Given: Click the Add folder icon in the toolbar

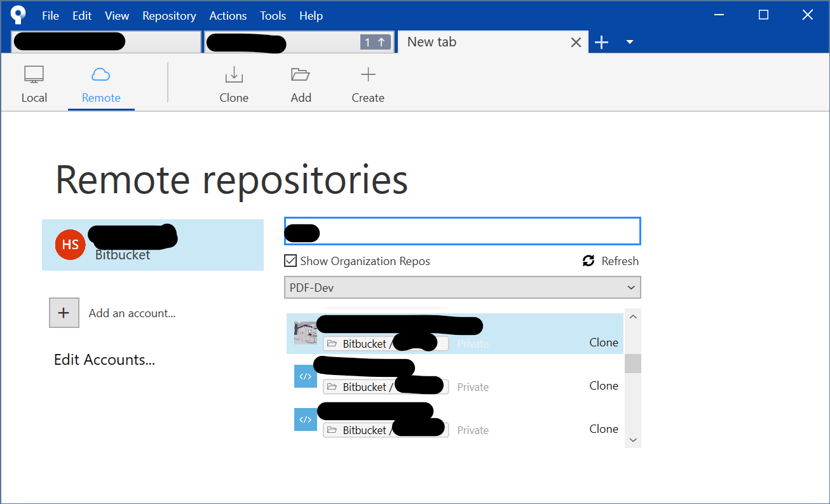Looking at the screenshot, I should pyautogui.click(x=301, y=74).
